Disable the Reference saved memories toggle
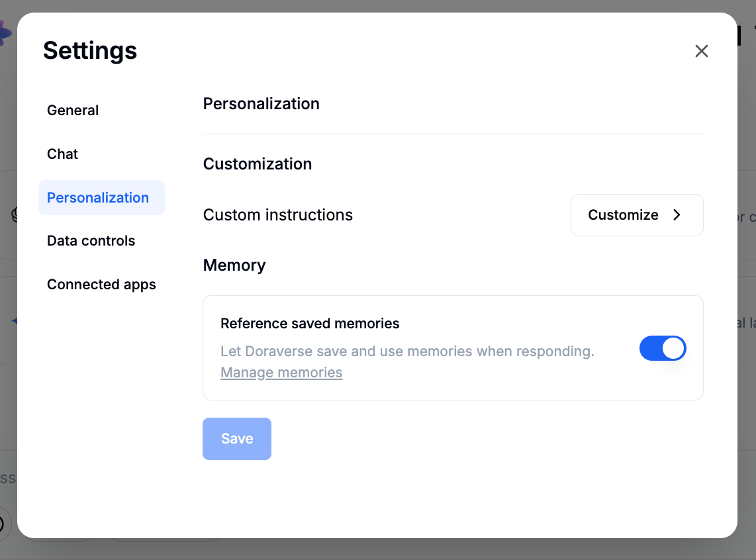Viewport: 756px width, 560px height. point(663,348)
